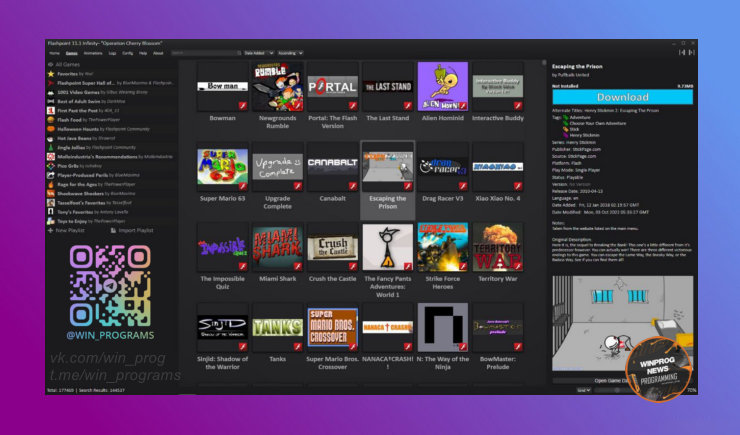Click the Rage for the Ages flame icon
740x435 pixels.
(51, 184)
